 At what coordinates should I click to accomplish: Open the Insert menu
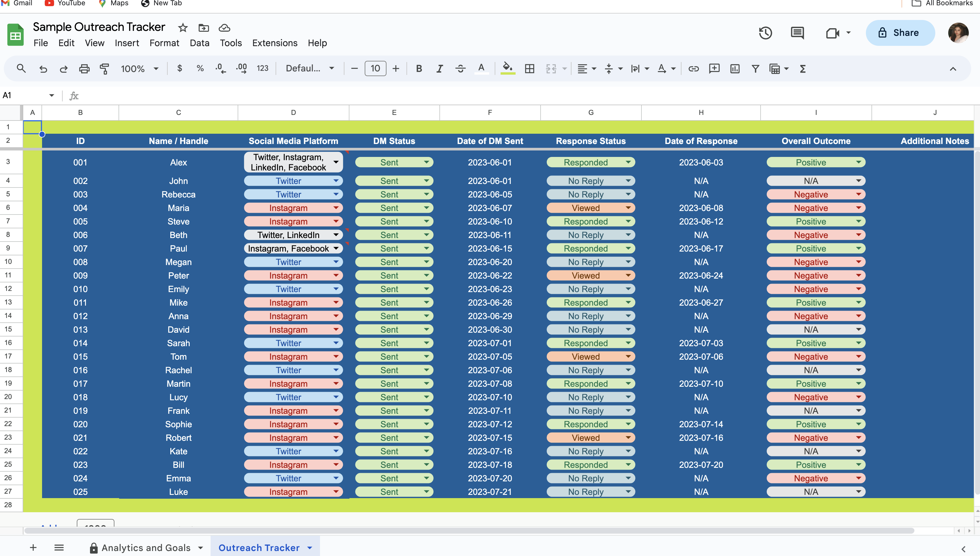tap(127, 43)
